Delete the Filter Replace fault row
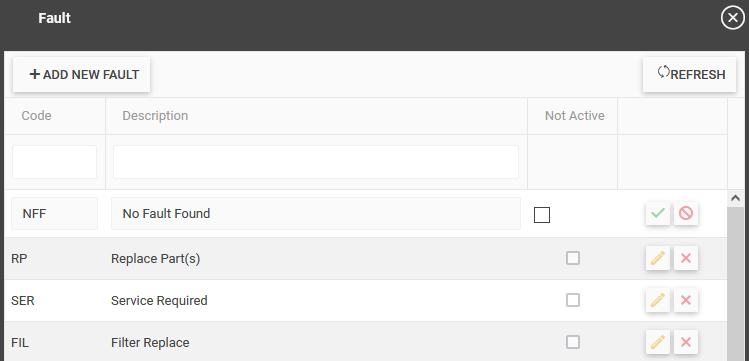The height and width of the screenshot is (361, 749). [x=686, y=342]
